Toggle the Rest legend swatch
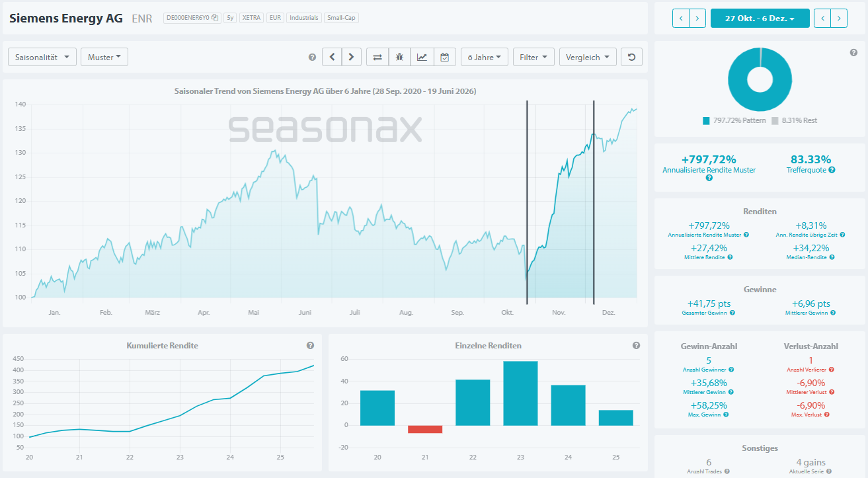The width and height of the screenshot is (868, 478). click(x=775, y=120)
